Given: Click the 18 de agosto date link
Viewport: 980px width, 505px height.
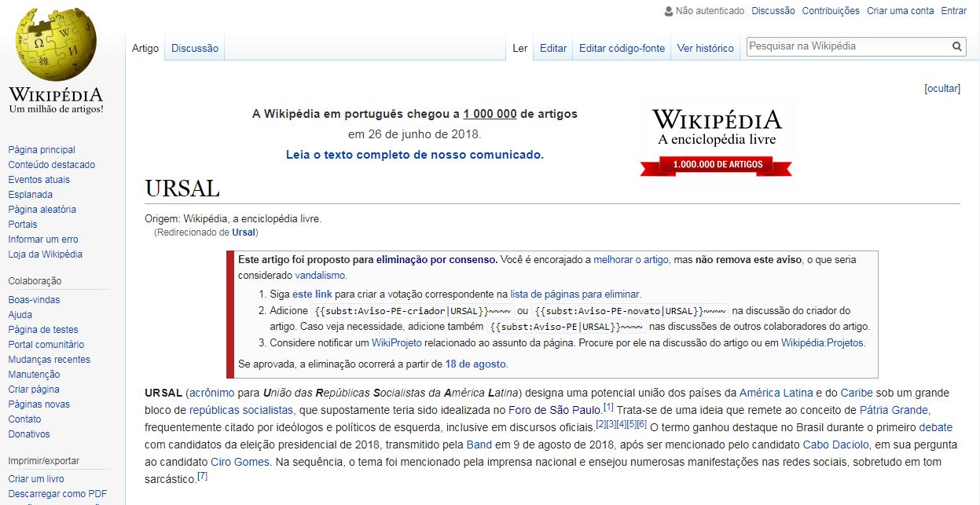Looking at the screenshot, I should click(x=476, y=364).
